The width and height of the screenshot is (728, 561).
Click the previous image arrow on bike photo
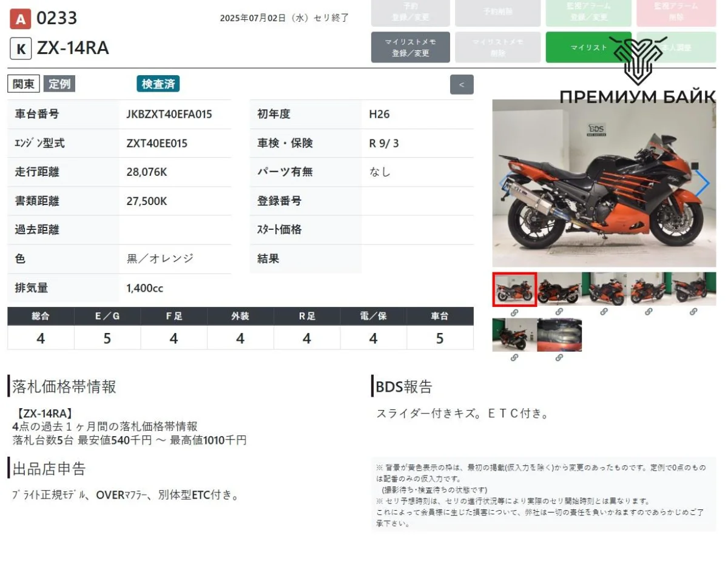(x=502, y=183)
